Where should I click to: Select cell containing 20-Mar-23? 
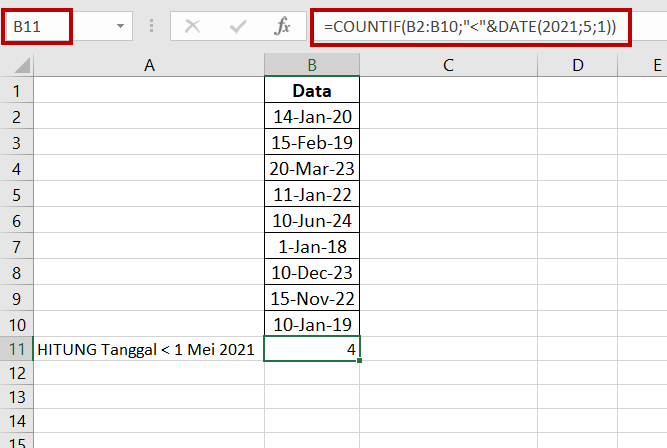312,168
